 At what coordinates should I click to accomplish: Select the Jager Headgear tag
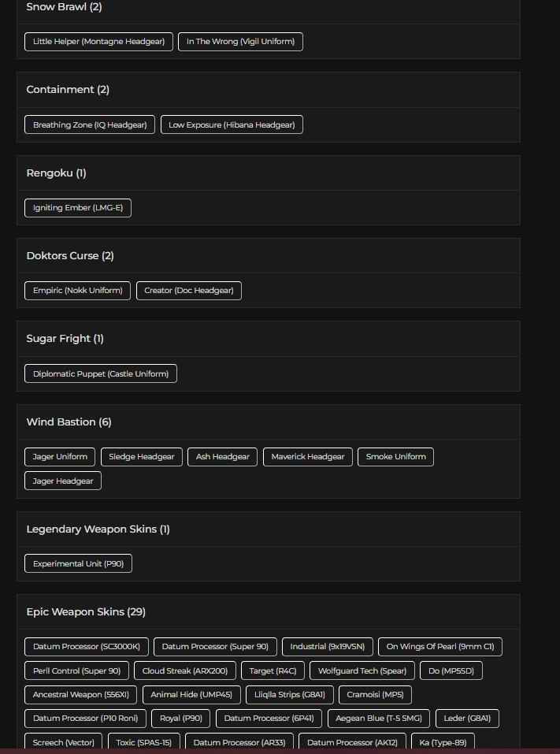coord(63,481)
